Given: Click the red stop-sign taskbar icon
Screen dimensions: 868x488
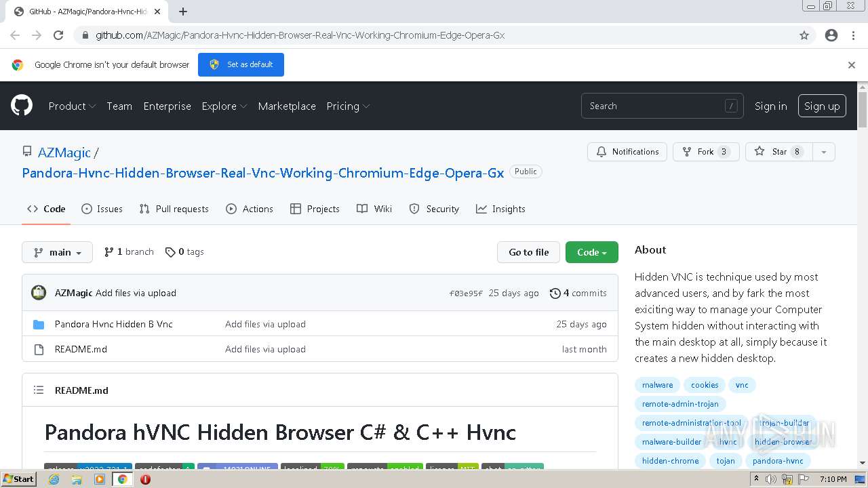Looking at the screenshot, I should pos(145,479).
